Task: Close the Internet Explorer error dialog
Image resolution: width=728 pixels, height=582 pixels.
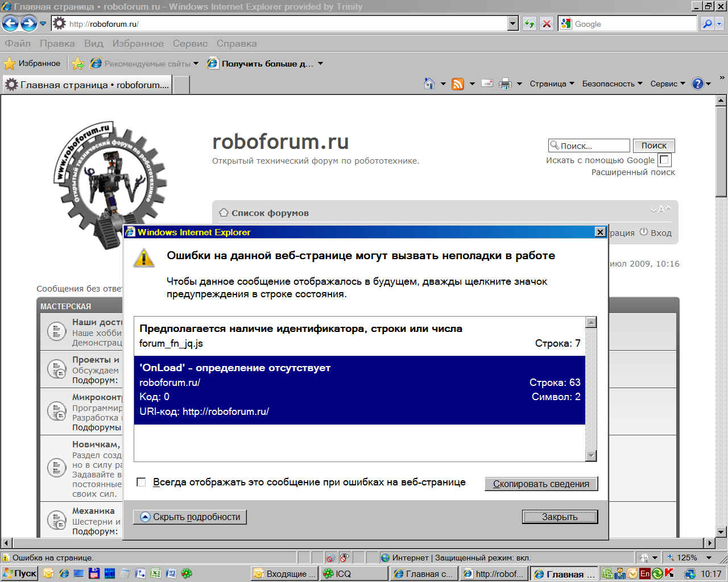Action: tap(599, 232)
